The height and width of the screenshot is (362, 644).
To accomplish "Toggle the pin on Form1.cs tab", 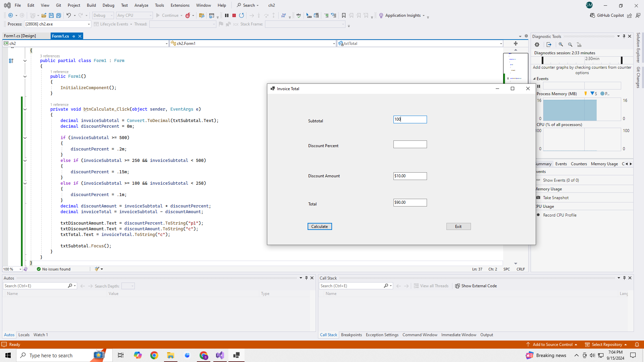I will pos(74,36).
